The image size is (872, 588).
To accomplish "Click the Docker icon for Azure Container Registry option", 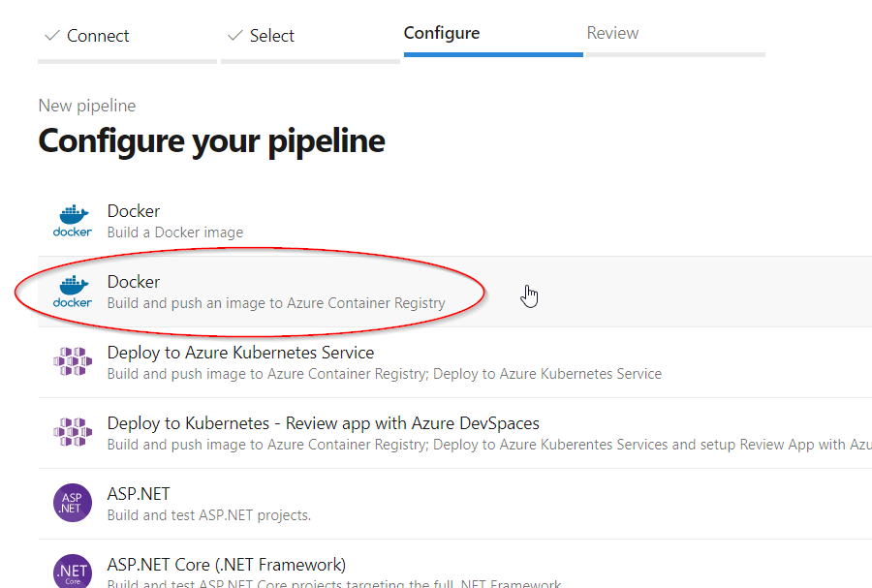I will pos(73,292).
